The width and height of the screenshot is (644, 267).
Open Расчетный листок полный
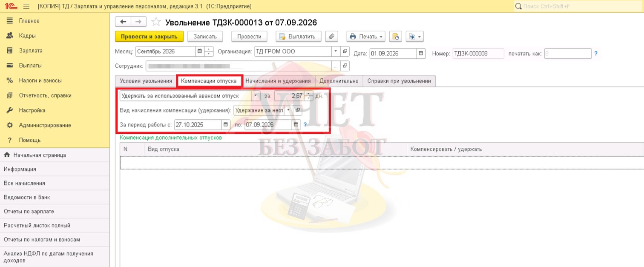(x=37, y=225)
